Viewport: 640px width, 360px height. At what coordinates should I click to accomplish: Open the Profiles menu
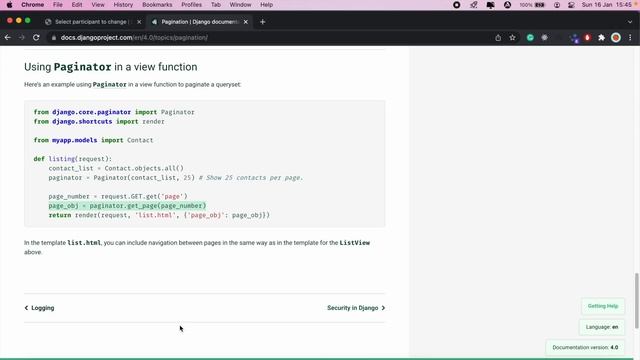point(191,5)
